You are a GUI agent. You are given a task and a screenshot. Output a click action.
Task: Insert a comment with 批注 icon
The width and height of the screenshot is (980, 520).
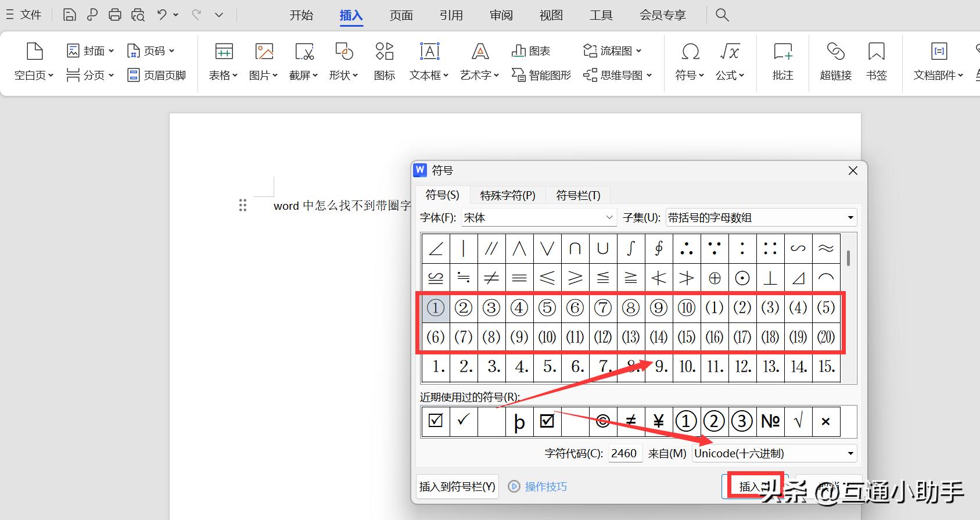[x=782, y=52]
